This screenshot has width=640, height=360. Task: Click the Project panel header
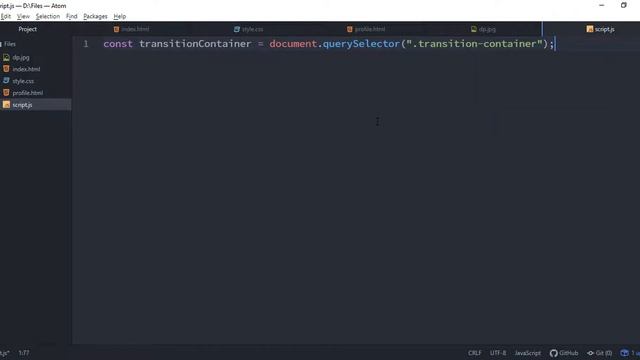tap(27, 29)
